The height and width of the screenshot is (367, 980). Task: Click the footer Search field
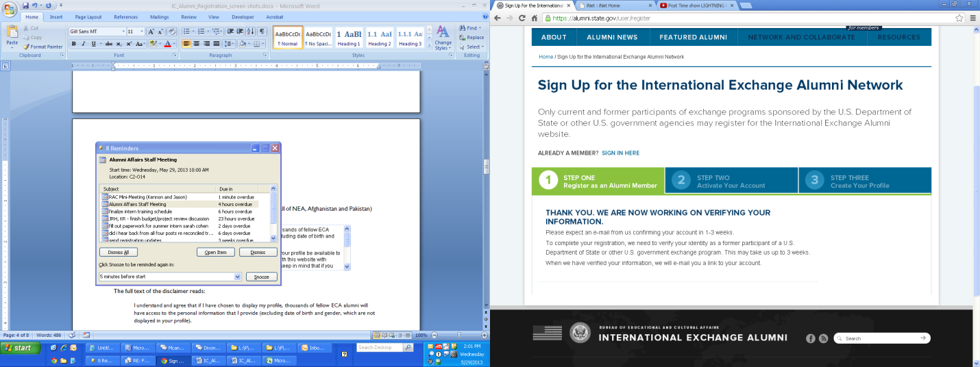(881, 338)
